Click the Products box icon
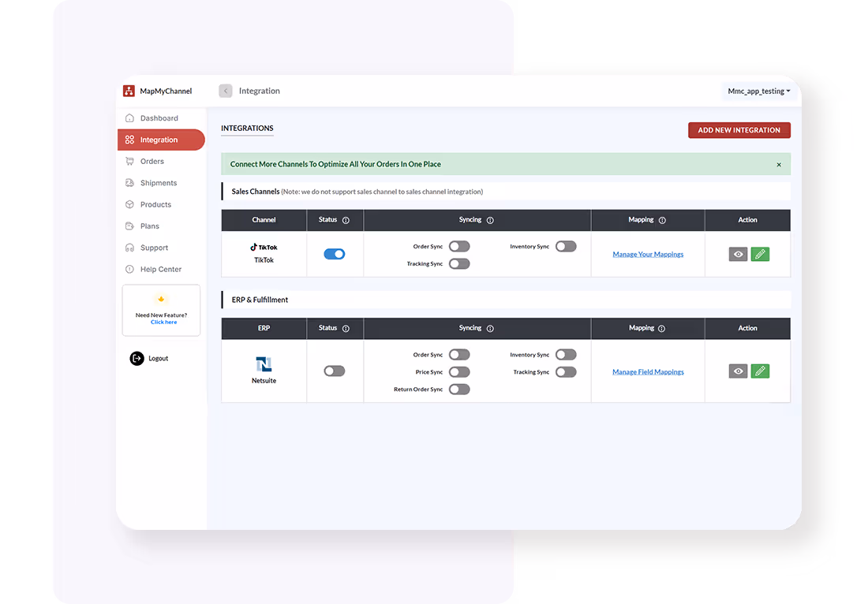 pyautogui.click(x=129, y=204)
